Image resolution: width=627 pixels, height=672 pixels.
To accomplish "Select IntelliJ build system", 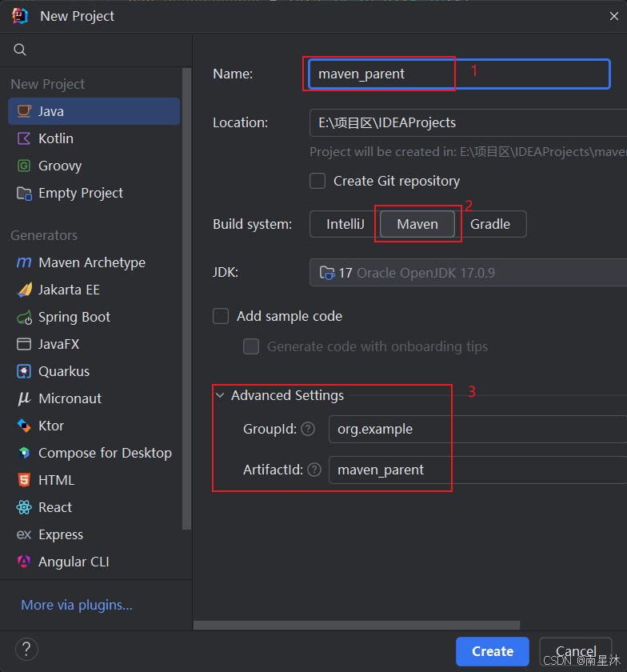I will click(345, 224).
